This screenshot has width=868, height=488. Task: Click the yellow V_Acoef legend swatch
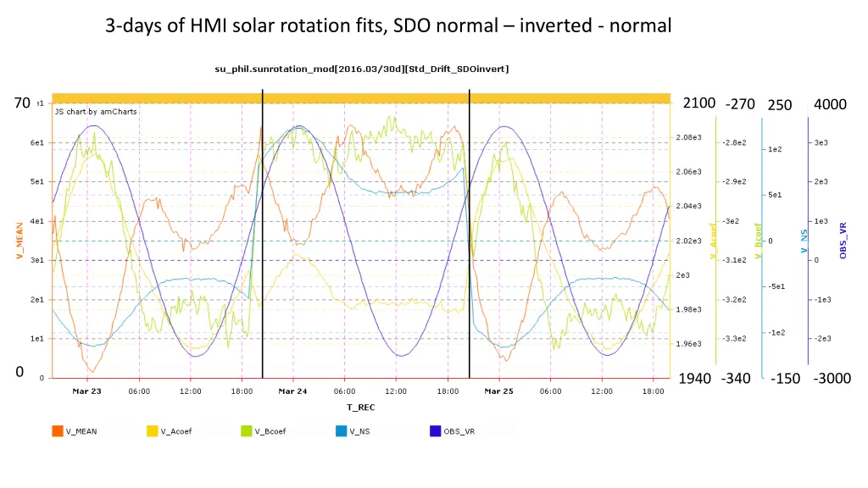point(153,430)
